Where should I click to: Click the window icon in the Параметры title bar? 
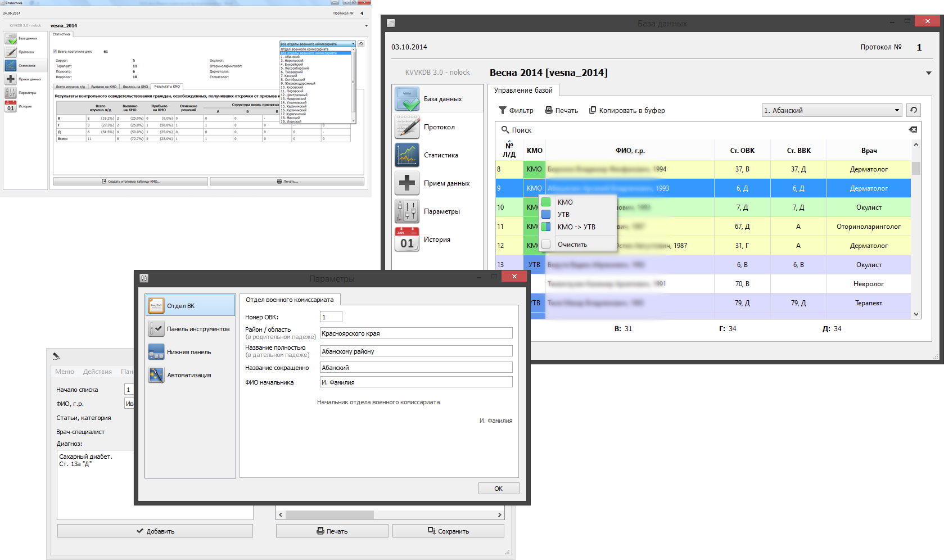pyautogui.click(x=144, y=278)
